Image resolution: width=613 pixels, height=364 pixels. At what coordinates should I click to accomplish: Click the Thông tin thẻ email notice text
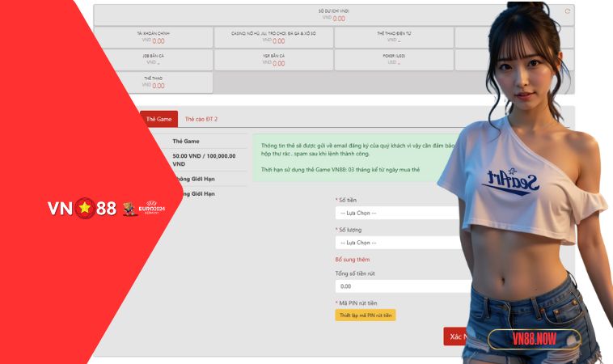[357, 150]
